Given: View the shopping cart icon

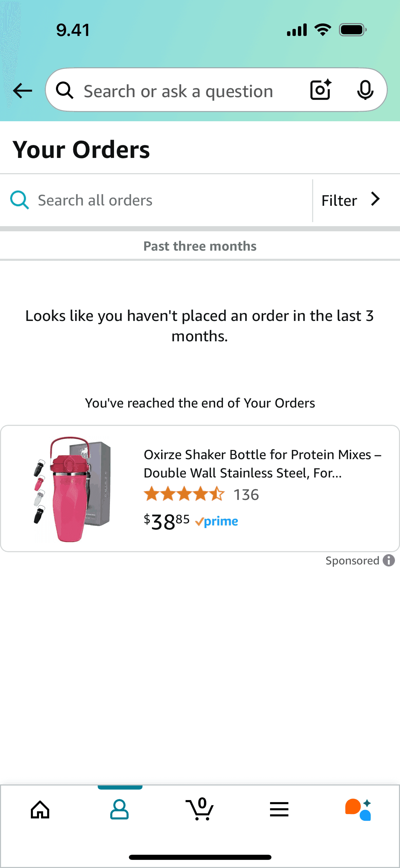Looking at the screenshot, I should [x=200, y=809].
